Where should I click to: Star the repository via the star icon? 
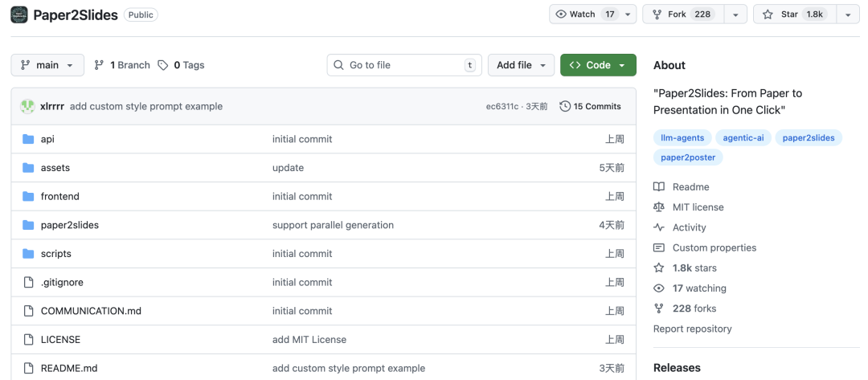pos(768,14)
